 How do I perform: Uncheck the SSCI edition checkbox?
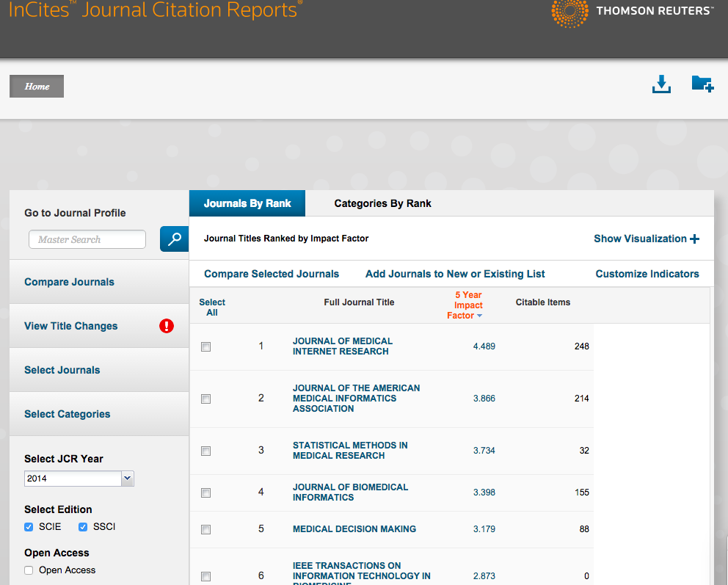pos(83,526)
